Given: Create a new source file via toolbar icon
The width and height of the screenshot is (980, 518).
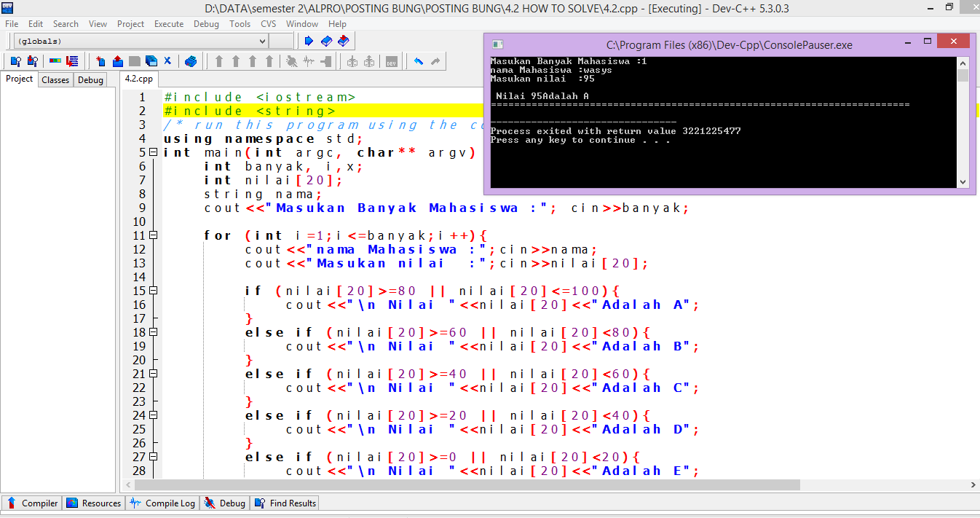Looking at the screenshot, I should click(x=100, y=61).
